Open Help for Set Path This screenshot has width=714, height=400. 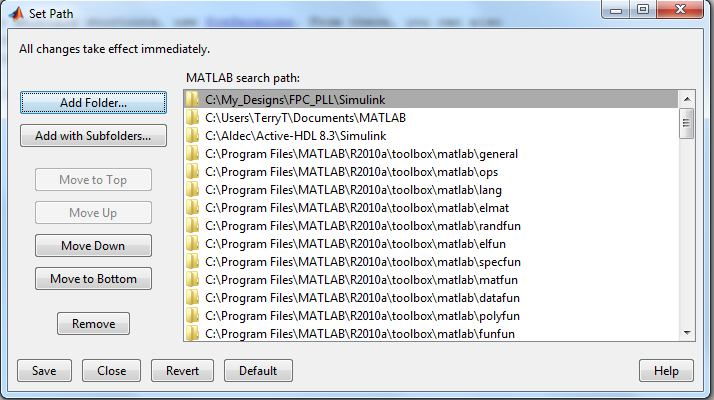pos(666,371)
